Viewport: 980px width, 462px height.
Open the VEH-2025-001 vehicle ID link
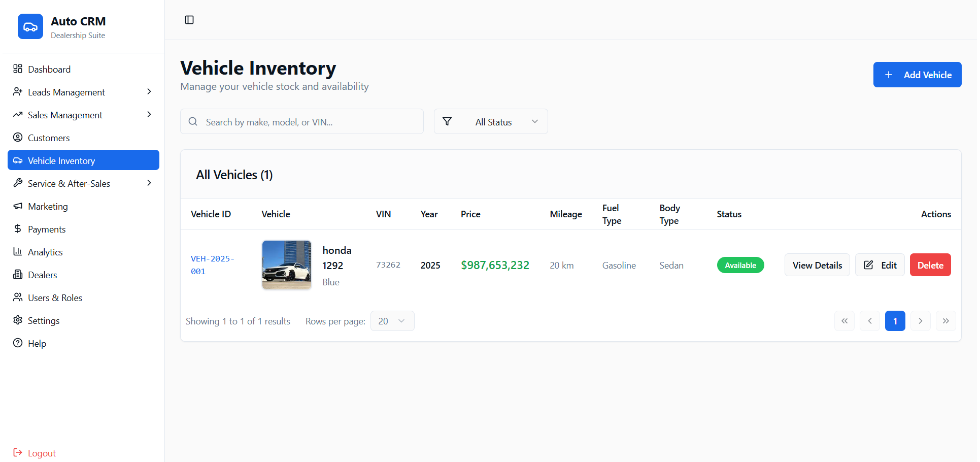tap(212, 265)
